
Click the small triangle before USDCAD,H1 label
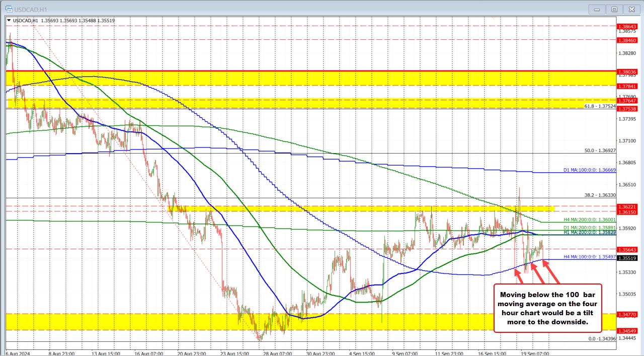pyautogui.click(x=9, y=20)
